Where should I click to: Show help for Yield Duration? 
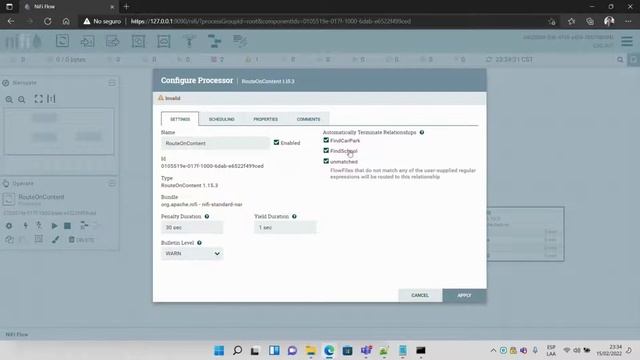pyautogui.click(x=294, y=216)
